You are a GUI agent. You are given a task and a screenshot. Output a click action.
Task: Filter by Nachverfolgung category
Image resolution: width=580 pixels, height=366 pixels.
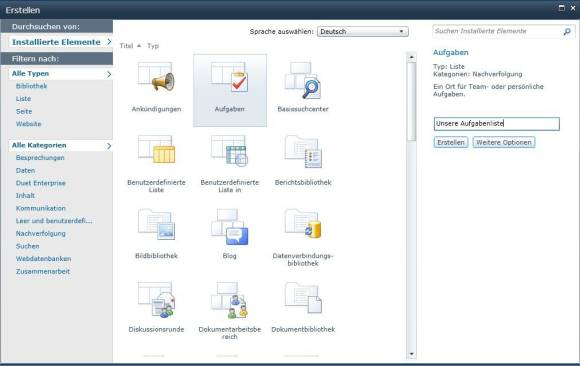tap(40, 234)
